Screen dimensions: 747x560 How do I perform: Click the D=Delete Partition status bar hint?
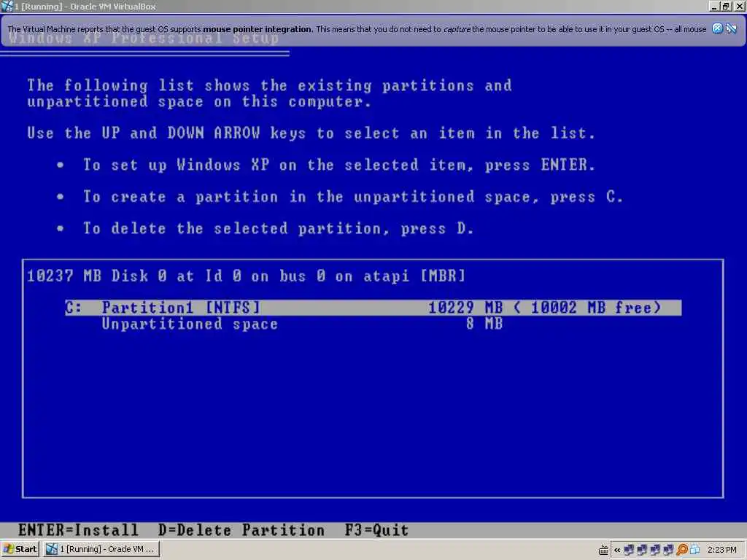click(241, 530)
